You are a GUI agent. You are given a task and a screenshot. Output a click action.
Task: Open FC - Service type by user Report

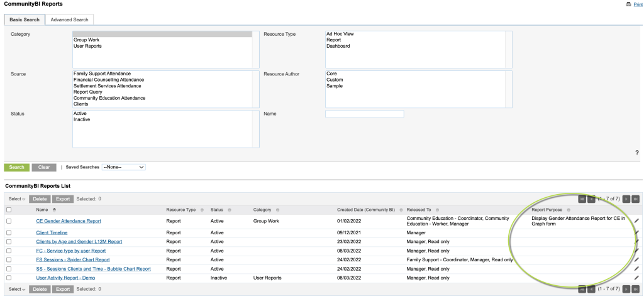(x=70, y=251)
